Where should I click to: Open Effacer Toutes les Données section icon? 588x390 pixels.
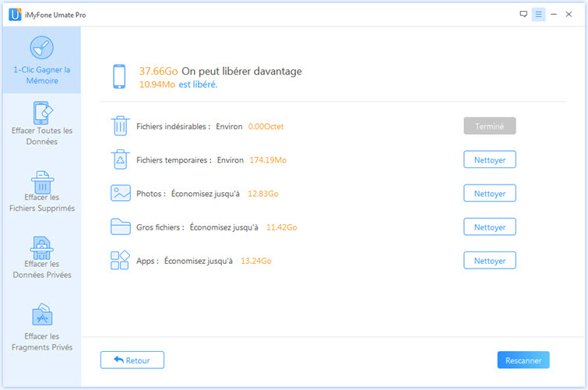point(42,113)
